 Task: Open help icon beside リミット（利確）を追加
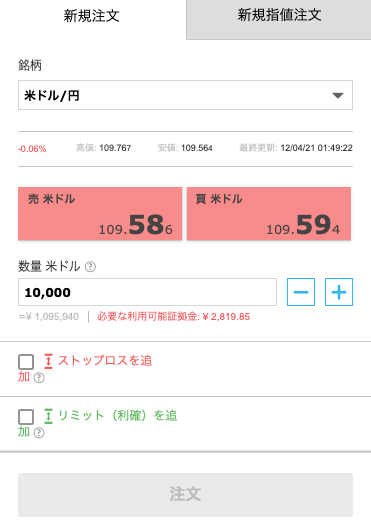coord(39,433)
